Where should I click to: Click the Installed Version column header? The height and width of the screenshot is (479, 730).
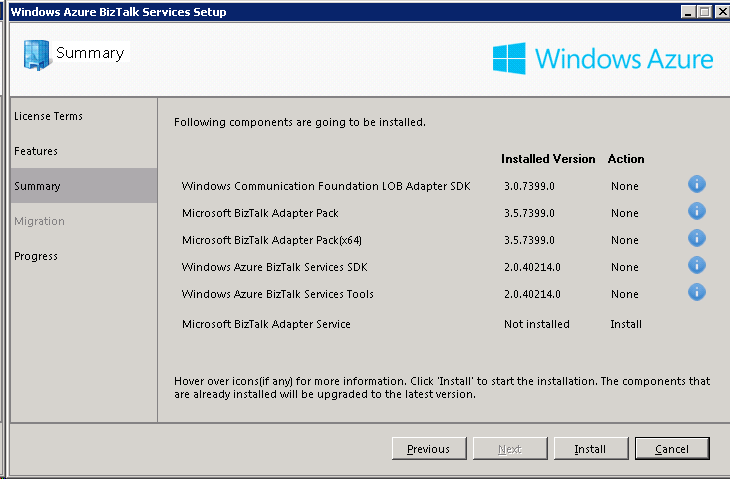(x=548, y=159)
